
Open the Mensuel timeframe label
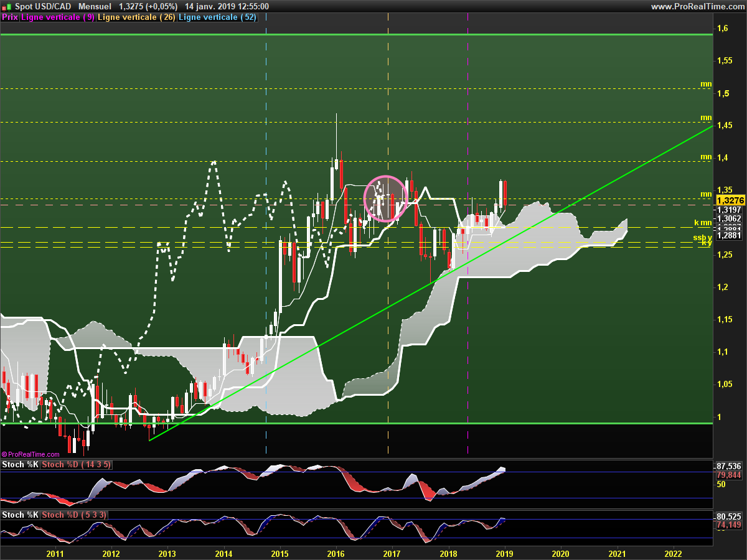[95, 6]
